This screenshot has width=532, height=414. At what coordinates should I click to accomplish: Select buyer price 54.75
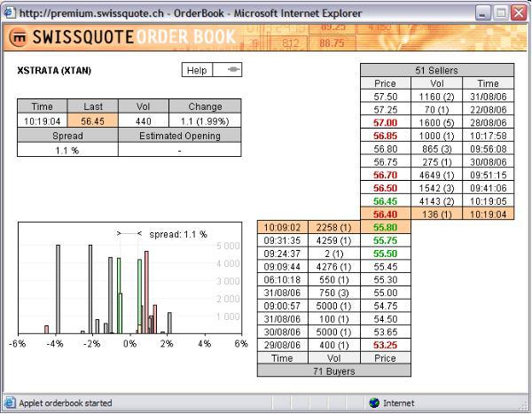(386, 306)
